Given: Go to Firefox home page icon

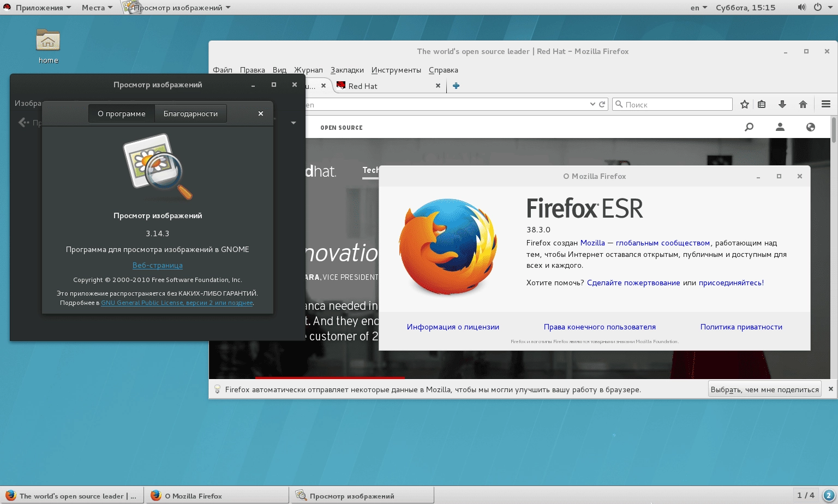Looking at the screenshot, I should [x=803, y=104].
